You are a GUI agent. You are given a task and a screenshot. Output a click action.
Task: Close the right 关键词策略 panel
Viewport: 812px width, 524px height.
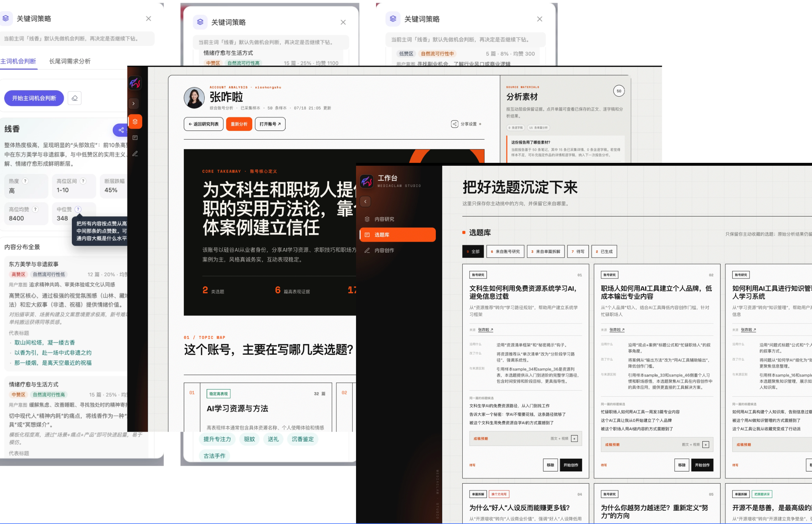(540, 19)
